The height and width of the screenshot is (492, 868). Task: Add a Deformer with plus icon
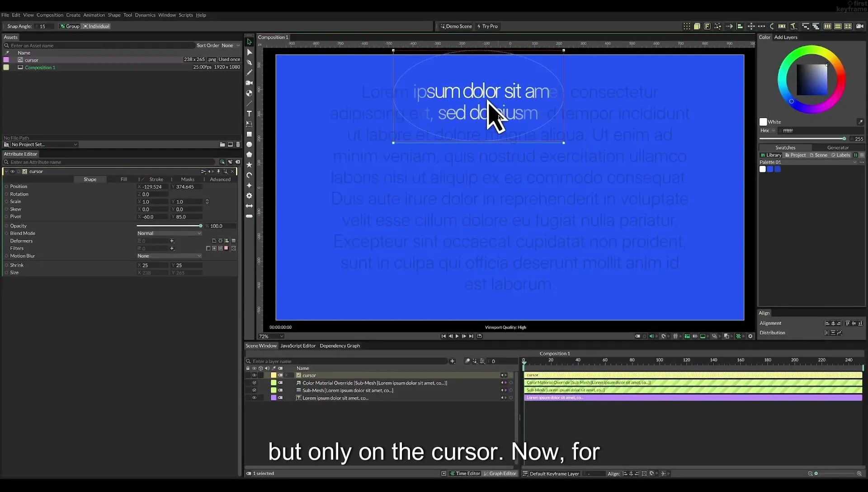point(172,241)
